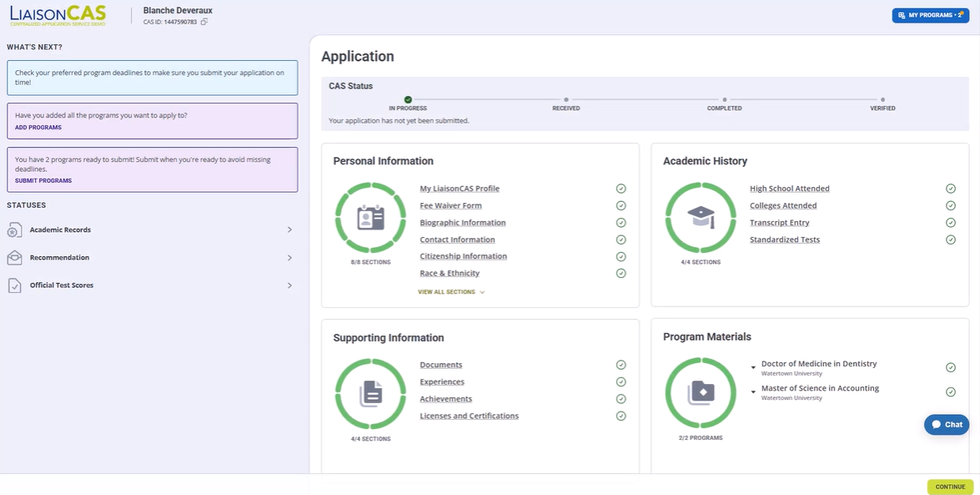The image size is (980, 495).
Task: Open the Chat widget
Action: point(947,424)
